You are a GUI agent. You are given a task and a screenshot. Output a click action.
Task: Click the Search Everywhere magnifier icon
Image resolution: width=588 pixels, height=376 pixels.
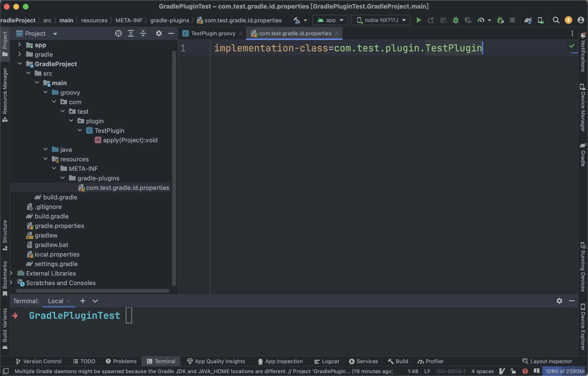[556, 20]
